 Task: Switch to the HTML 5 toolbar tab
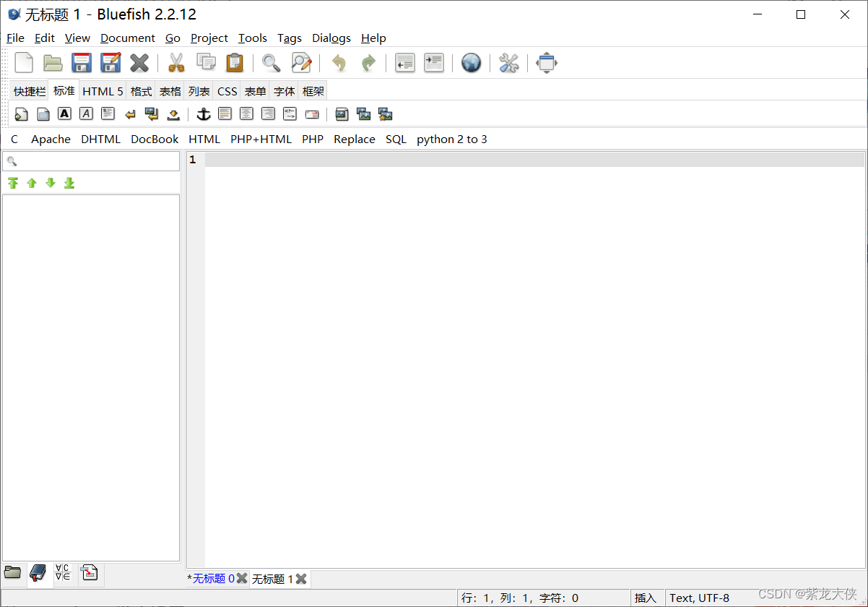[x=103, y=91]
